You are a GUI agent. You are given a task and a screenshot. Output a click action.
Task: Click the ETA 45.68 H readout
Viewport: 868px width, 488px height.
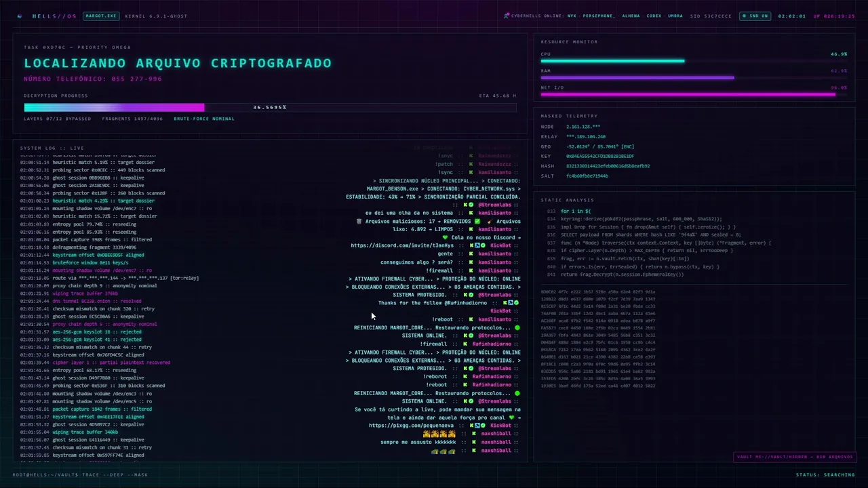click(x=498, y=96)
